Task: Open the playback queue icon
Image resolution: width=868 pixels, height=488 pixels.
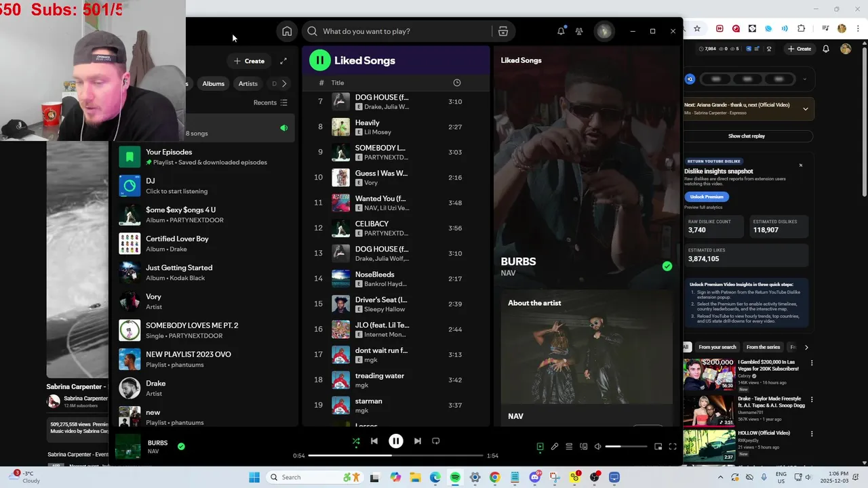Action: click(569, 447)
